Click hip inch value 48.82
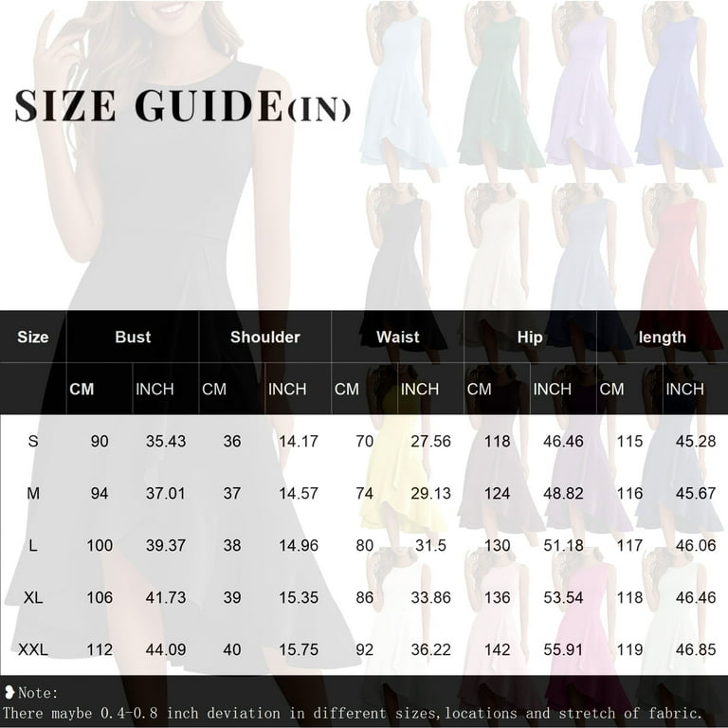Screen dimensions: 728x728 click(563, 493)
